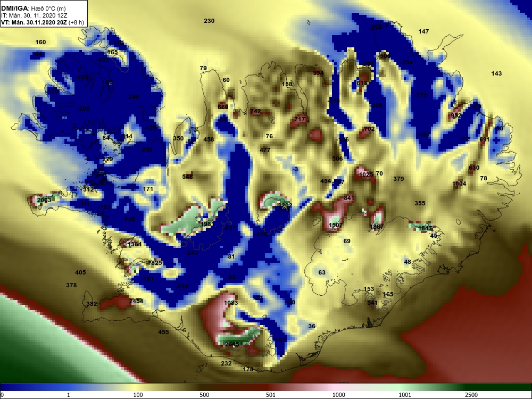The height and width of the screenshot is (399, 532).
Task: Select the negative value -206
Action: (84, 109)
